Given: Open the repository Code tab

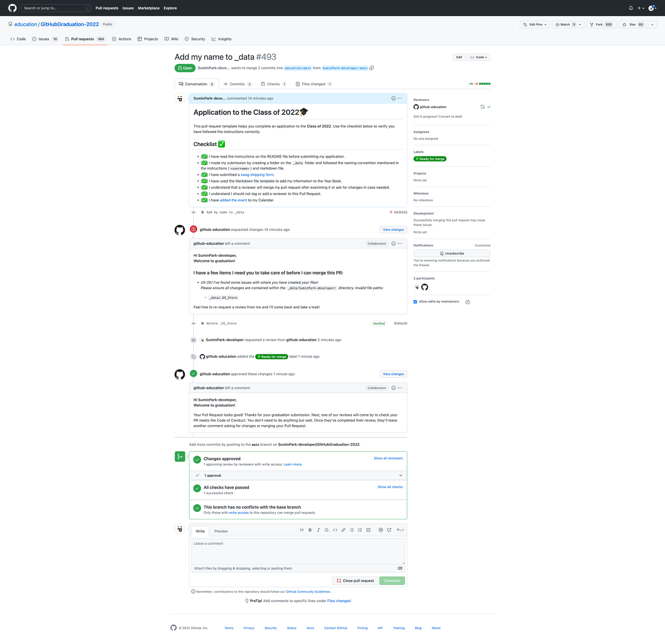Looking at the screenshot, I should point(18,39).
